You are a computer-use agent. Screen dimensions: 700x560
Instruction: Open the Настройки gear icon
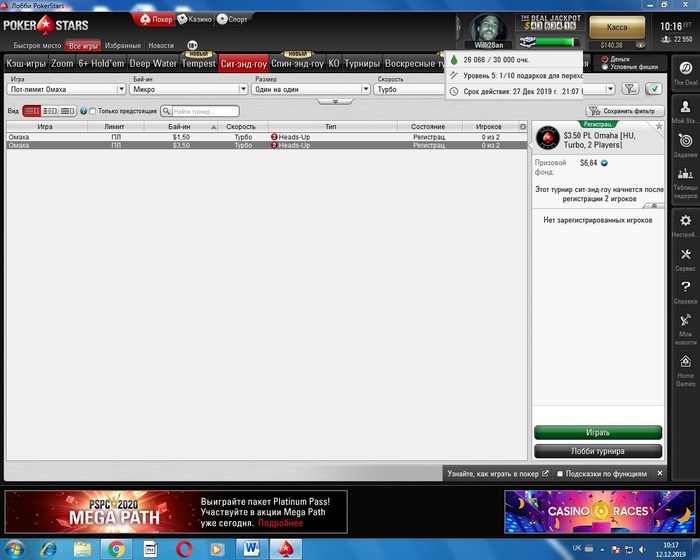tap(685, 221)
